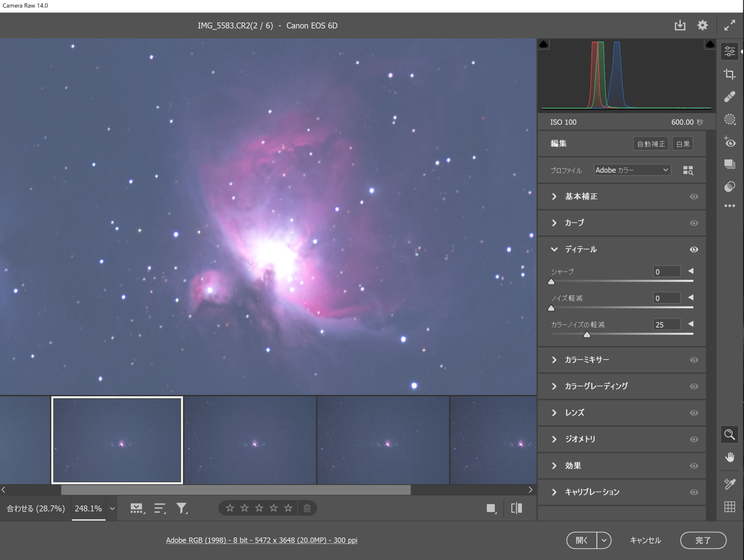Select the Color Sampler eyedropper tool
The width and height of the screenshot is (744, 560).
click(729, 483)
